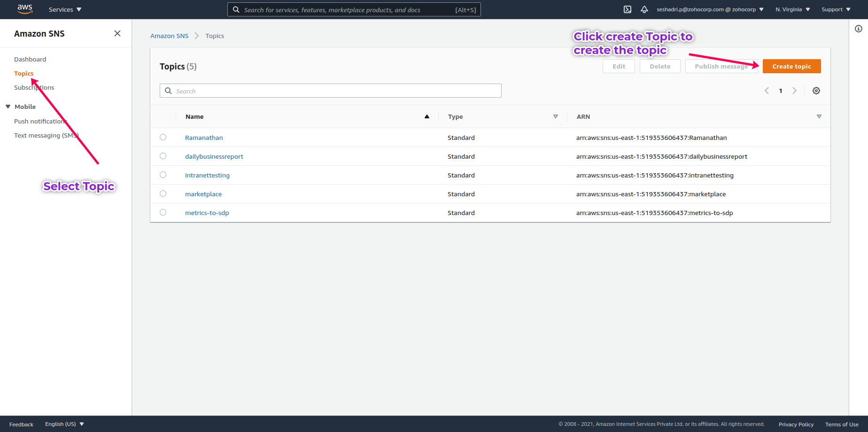This screenshot has height=432, width=868.
Task: Open the AWS home logo
Action: click(25, 9)
